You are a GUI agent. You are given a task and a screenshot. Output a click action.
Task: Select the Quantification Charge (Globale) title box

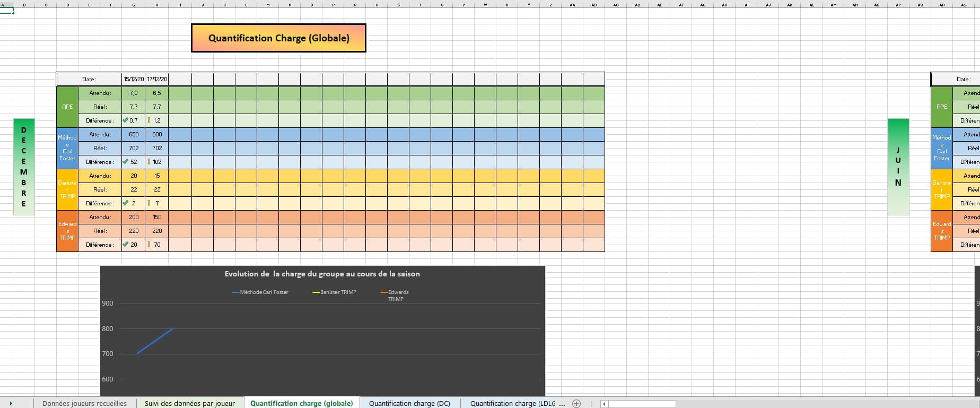(x=278, y=38)
